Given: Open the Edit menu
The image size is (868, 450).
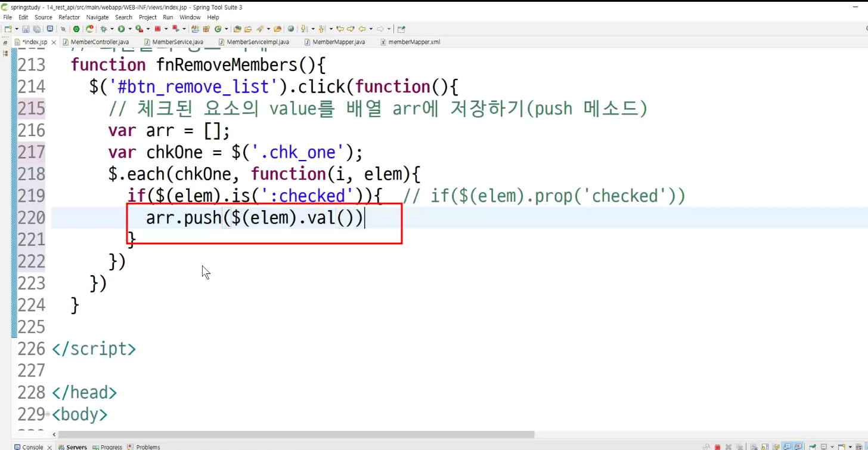Looking at the screenshot, I should click(23, 17).
